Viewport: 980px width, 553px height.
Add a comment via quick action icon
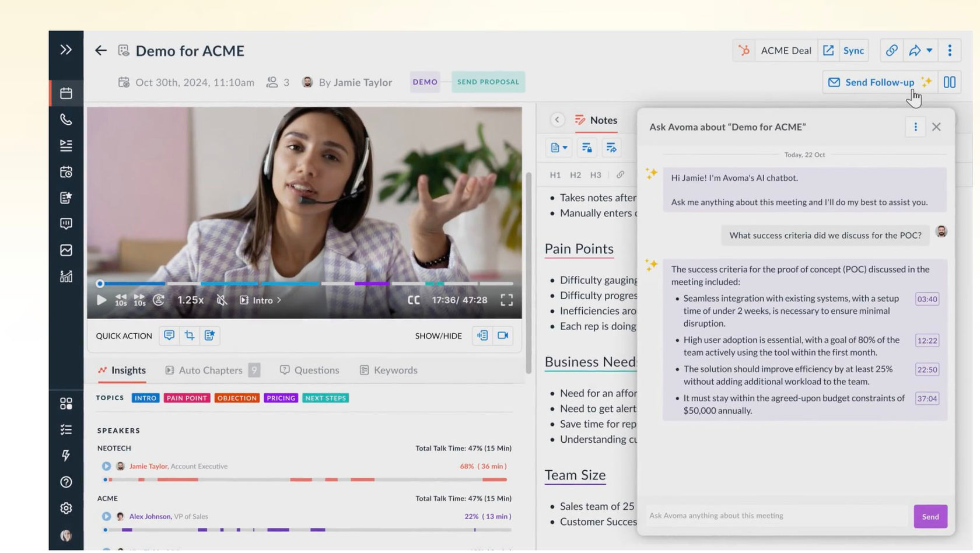pyautogui.click(x=169, y=335)
